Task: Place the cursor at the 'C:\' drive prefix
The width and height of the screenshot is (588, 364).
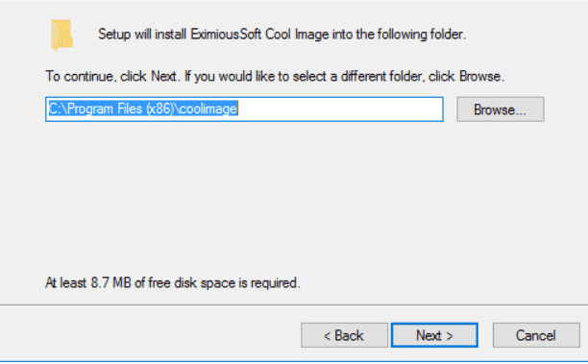Action: (x=57, y=109)
